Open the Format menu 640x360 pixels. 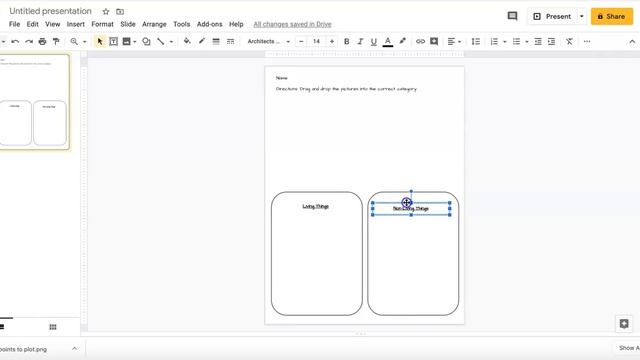point(102,24)
